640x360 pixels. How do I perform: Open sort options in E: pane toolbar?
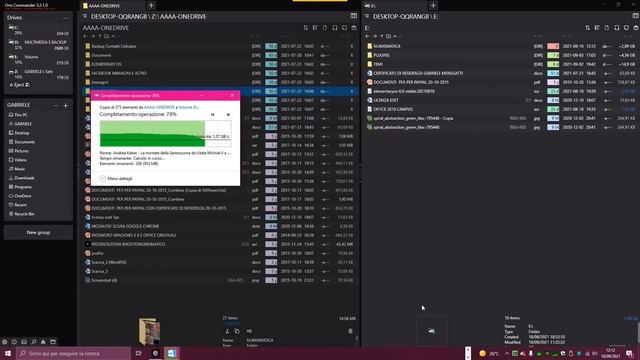click(x=587, y=28)
